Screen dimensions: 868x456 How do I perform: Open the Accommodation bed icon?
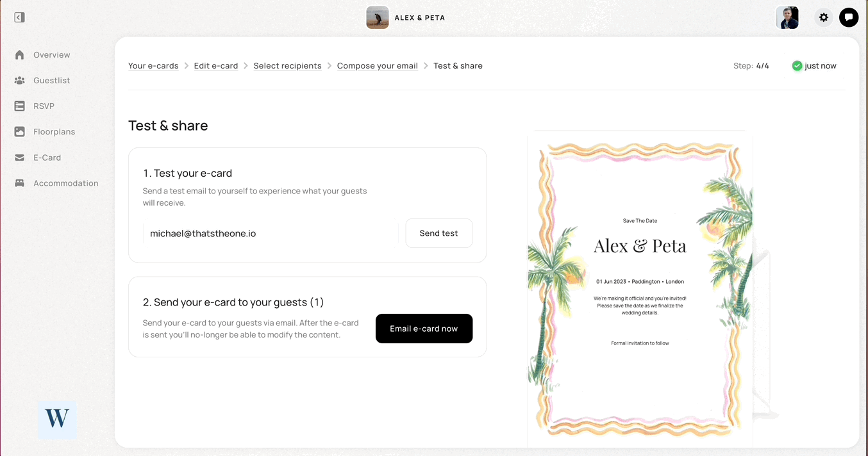(20, 183)
